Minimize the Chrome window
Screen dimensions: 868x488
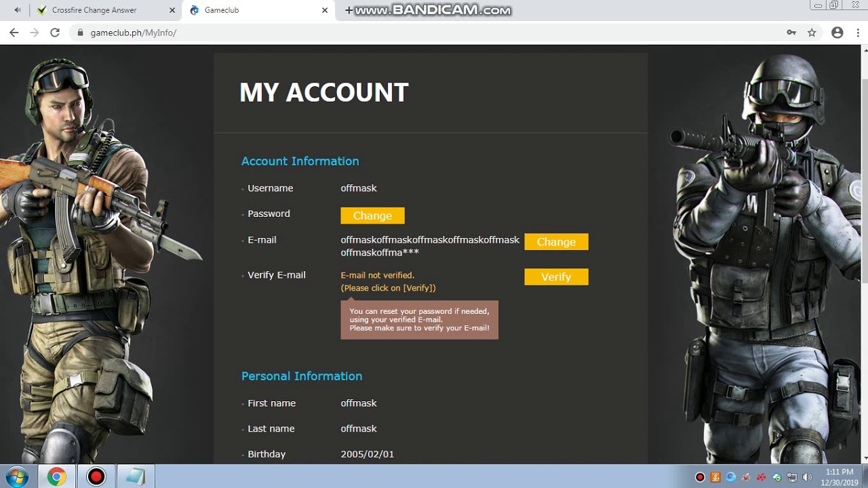point(818,5)
